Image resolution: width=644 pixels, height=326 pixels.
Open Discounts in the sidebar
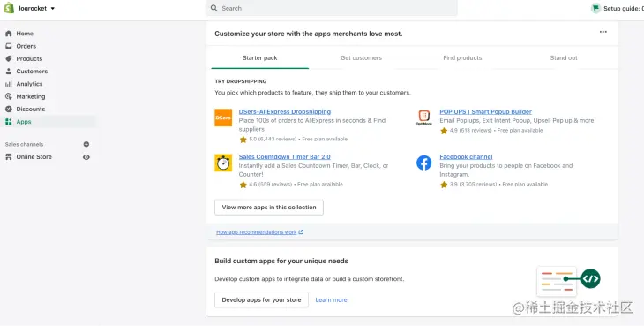pos(31,109)
